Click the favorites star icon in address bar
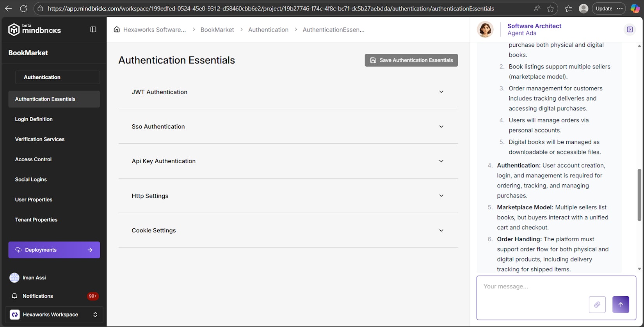 click(x=550, y=9)
